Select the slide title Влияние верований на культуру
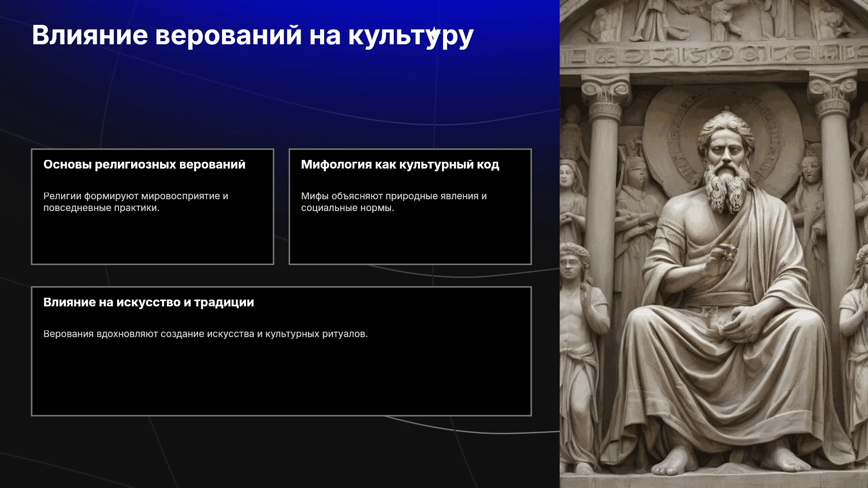This screenshot has height=488, width=868. (253, 35)
